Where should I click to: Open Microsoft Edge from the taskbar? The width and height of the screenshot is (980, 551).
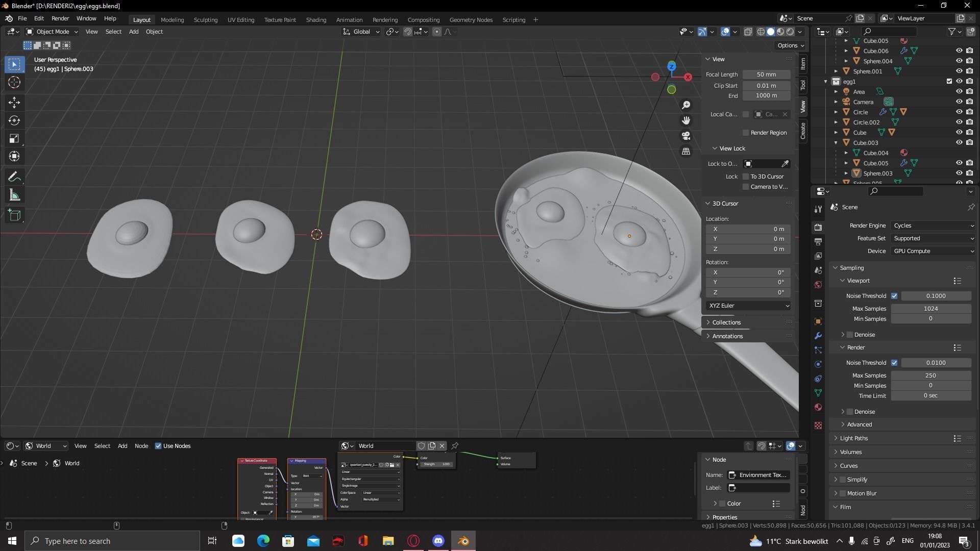[x=263, y=541]
